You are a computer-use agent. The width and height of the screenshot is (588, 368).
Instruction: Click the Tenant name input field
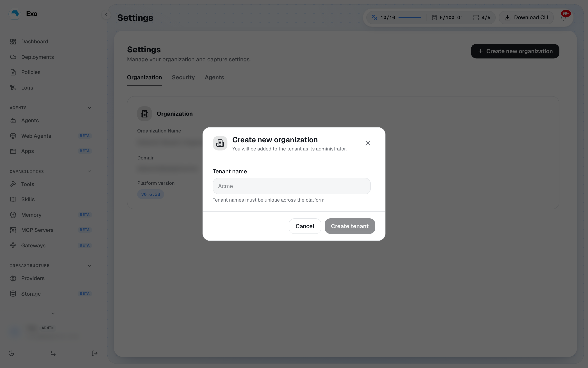(292, 186)
